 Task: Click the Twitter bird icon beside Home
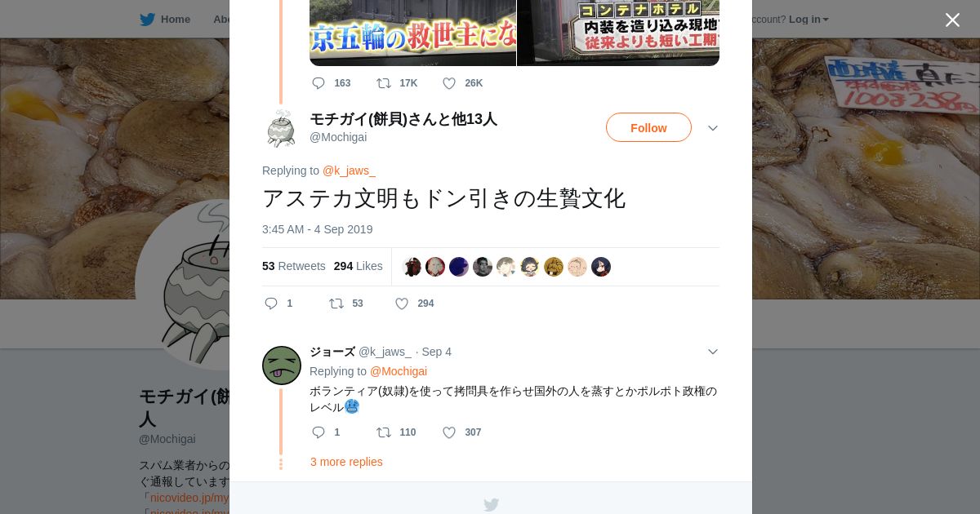147,20
